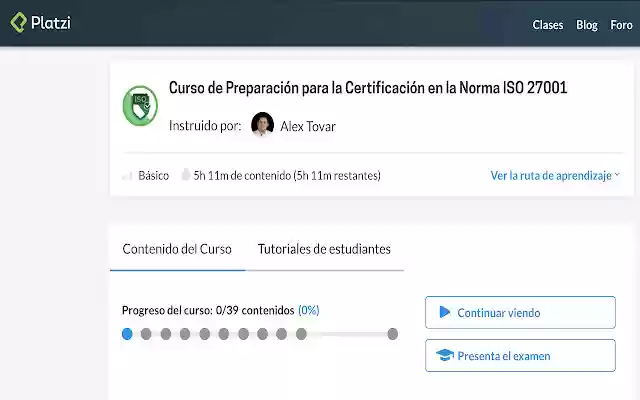Open the Clases menu item
This screenshot has height=400, width=640.
(547, 25)
